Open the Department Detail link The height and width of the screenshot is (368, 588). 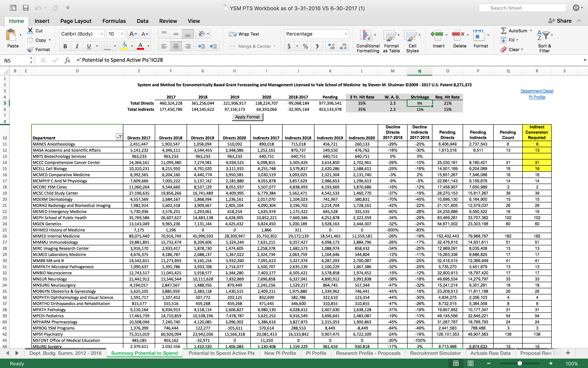[x=537, y=91]
